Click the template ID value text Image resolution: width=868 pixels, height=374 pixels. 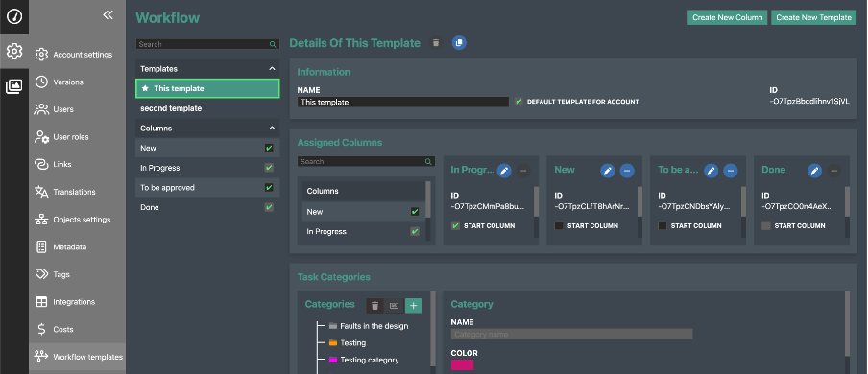click(x=809, y=102)
